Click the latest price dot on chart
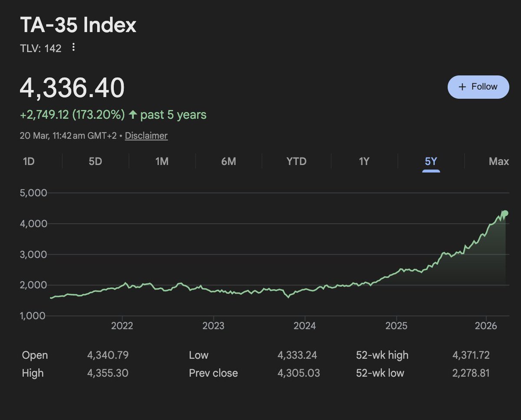 505,213
